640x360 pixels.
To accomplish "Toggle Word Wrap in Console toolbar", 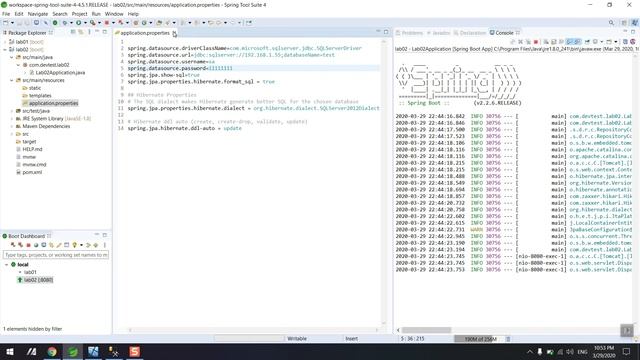I will click(x=562, y=42).
